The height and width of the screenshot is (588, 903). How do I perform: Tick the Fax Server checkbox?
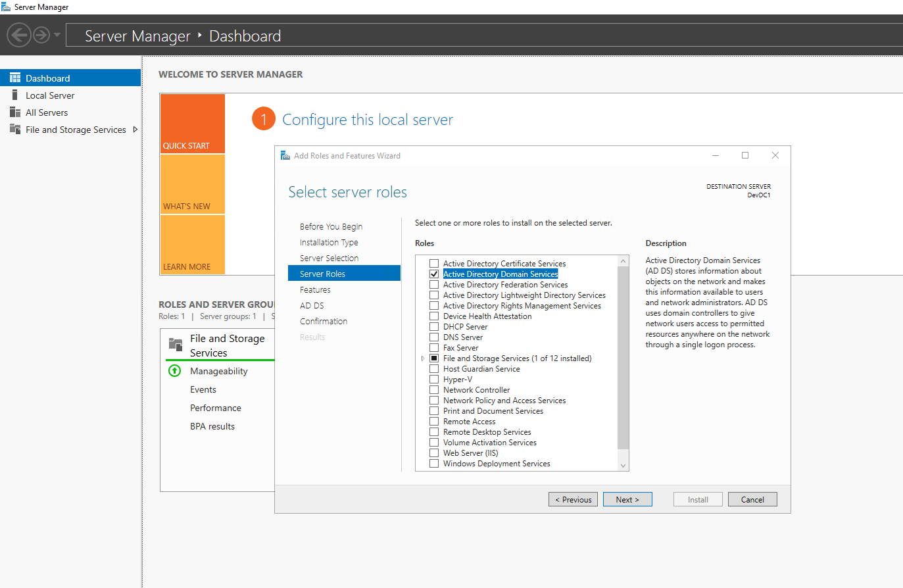click(434, 348)
